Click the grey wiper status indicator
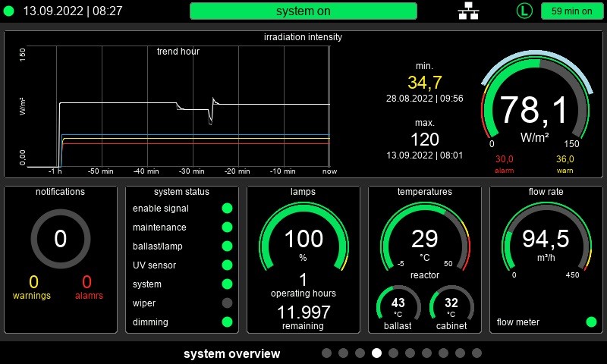 pos(227,303)
